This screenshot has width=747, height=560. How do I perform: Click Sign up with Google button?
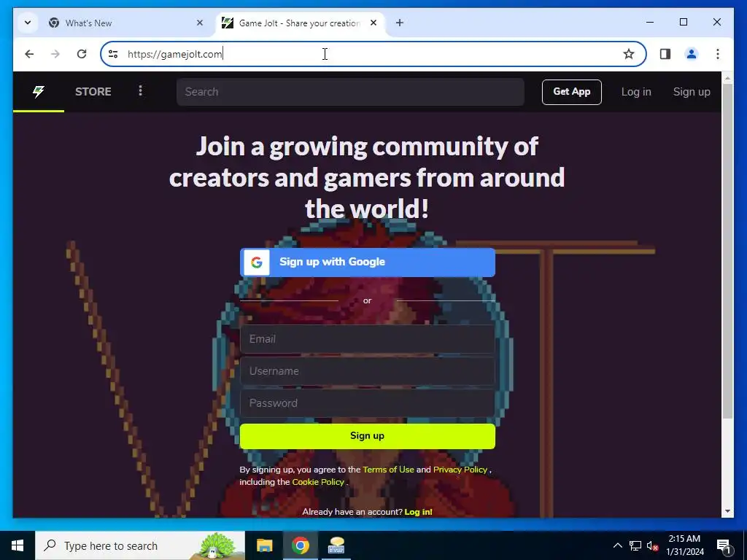[368, 262]
